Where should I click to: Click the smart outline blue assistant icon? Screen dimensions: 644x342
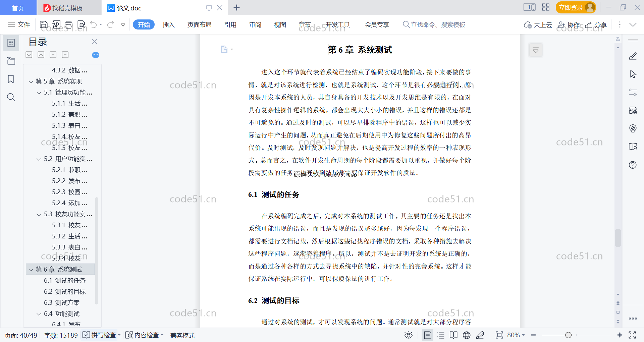(x=96, y=55)
